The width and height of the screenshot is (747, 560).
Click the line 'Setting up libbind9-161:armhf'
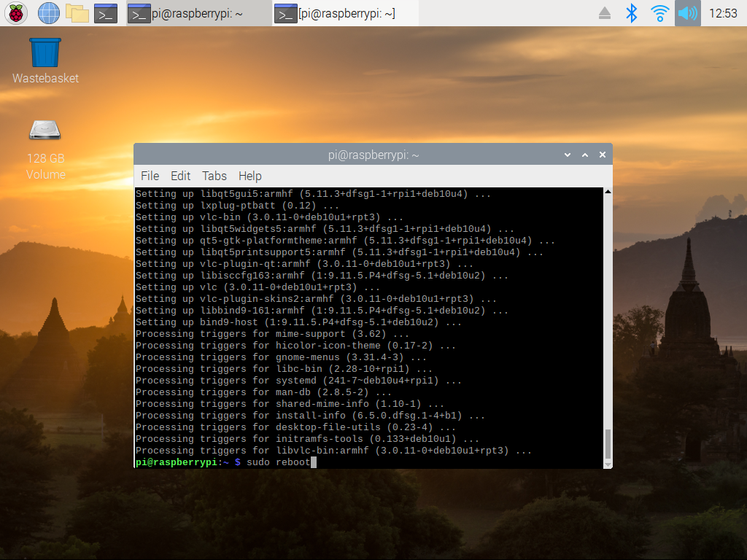[322, 311]
